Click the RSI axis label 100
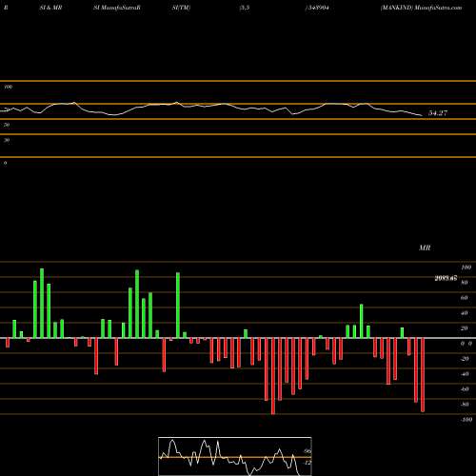The height and width of the screenshot is (476, 476). pyautogui.click(x=9, y=87)
